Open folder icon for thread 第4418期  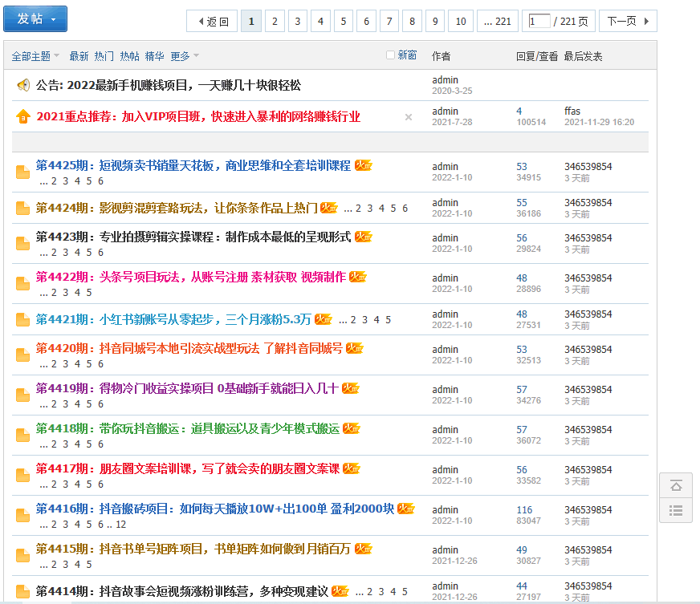point(22,436)
